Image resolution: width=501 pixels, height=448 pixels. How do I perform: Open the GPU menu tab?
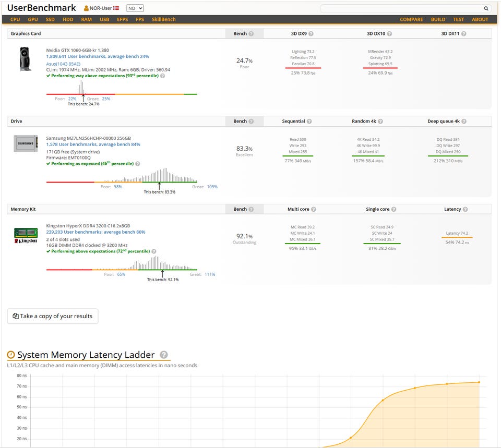coord(33,19)
